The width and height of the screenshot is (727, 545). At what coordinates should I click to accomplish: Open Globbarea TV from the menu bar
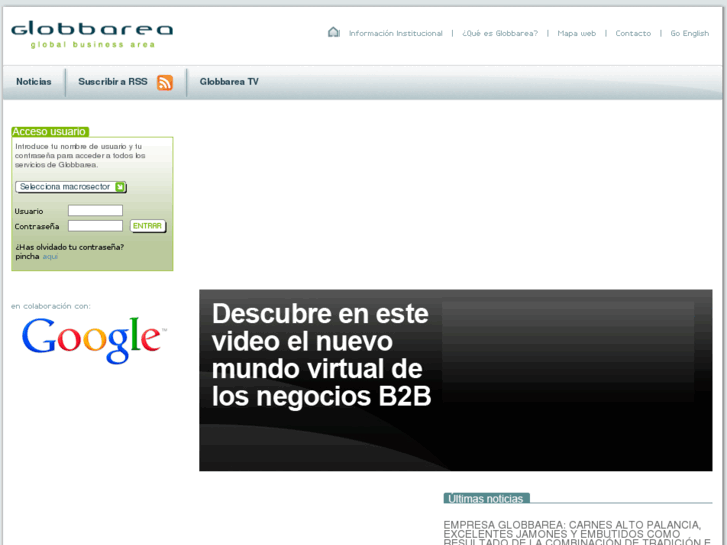click(229, 82)
